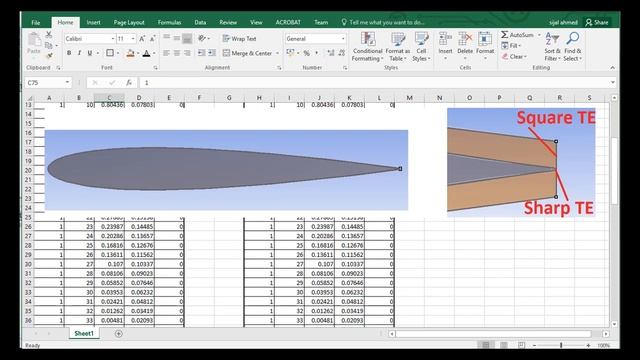Click Delete cells icon
This screenshot has height=360, width=640.
(465, 40)
